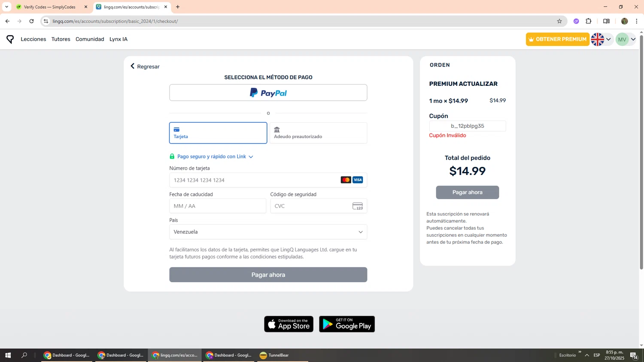Open the tab search dropdown arrow
This screenshot has height=362, width=644.
6,7
